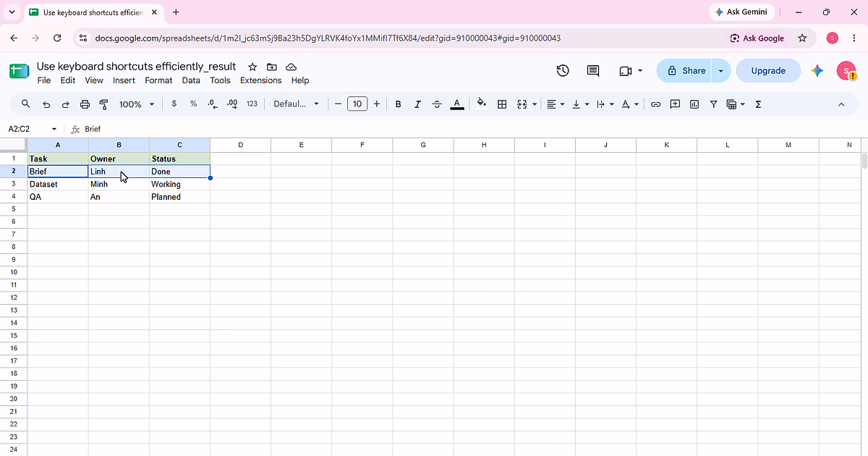Open the functions sigma menu
This screenshot has width=868, height=456.
pyautogui.click(x=758, y=104)
